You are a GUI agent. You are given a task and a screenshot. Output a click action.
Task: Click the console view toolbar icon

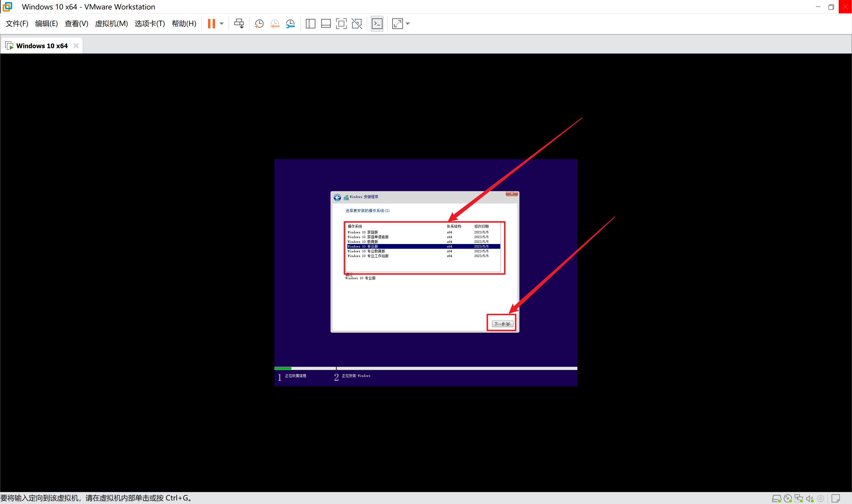[377, 24]
